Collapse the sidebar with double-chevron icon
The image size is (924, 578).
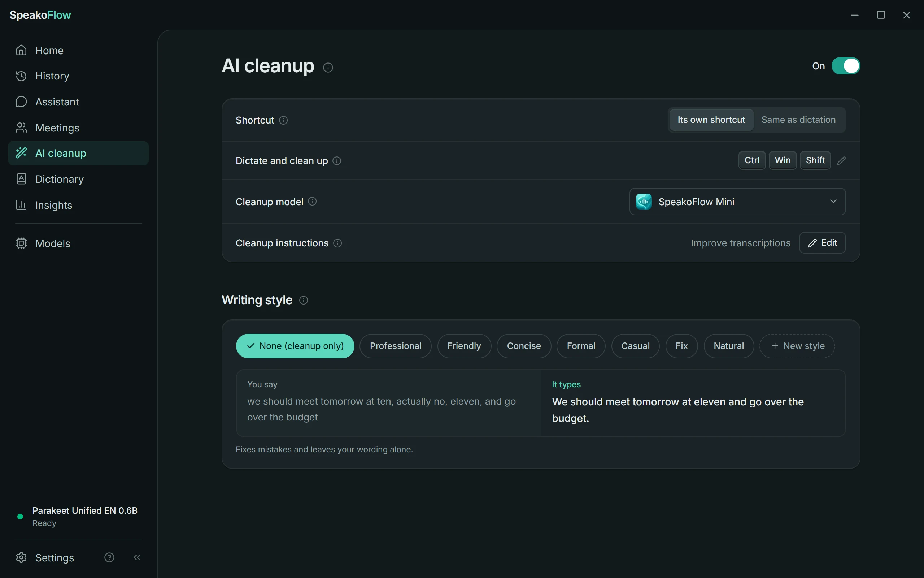click(137, 557)
